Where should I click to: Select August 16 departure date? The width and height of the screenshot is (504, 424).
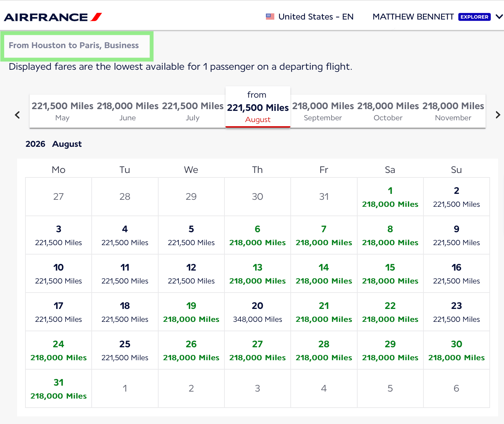click(x=457, y=273)
